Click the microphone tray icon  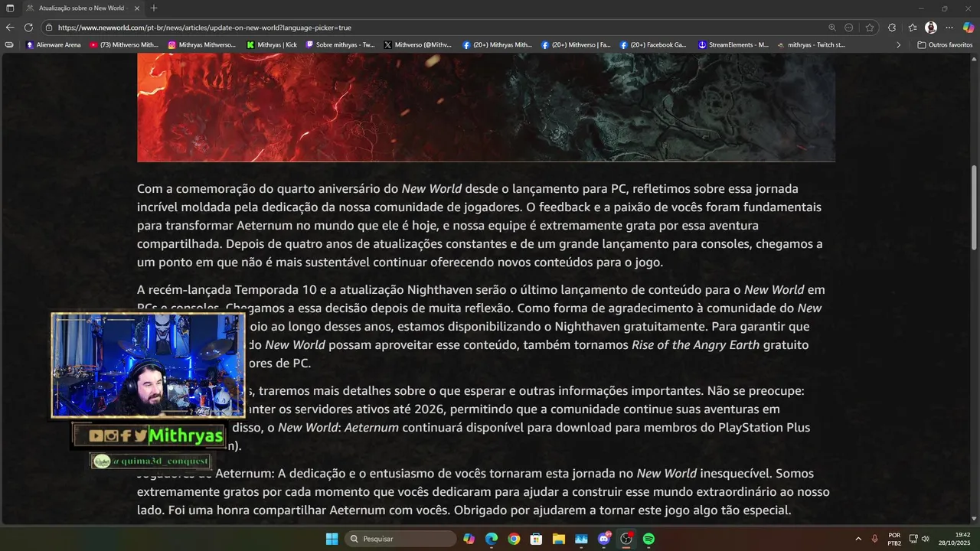click(x=874, y=539)
